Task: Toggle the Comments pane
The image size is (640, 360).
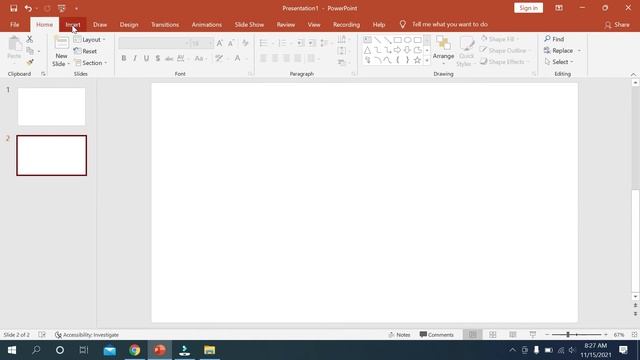Action: (x=436, y=335)
